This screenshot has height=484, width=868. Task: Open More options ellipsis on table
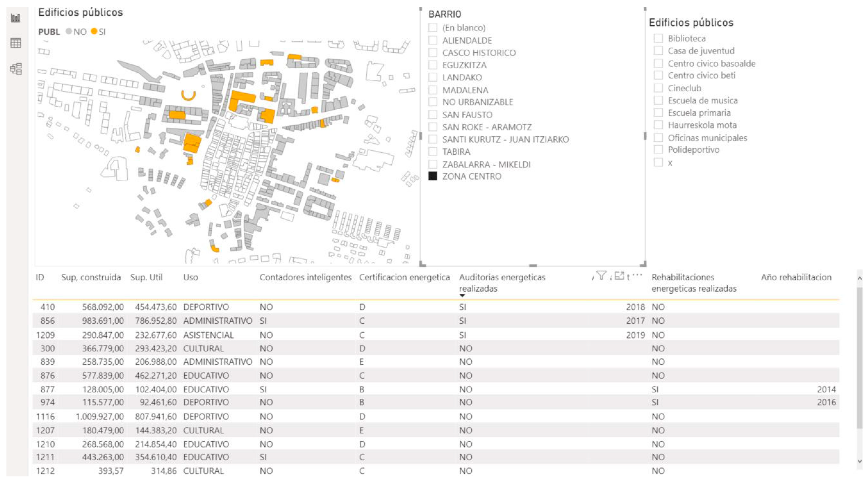[637, 275]
